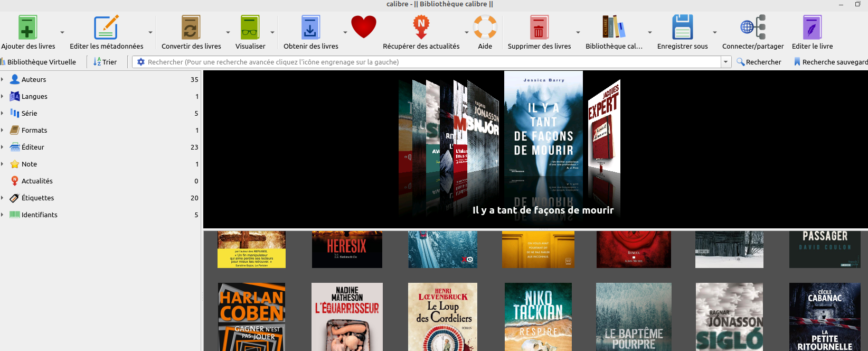Select the Harlan Coben book cover
This screenshot has height=351, width=868.
(252, 317)
